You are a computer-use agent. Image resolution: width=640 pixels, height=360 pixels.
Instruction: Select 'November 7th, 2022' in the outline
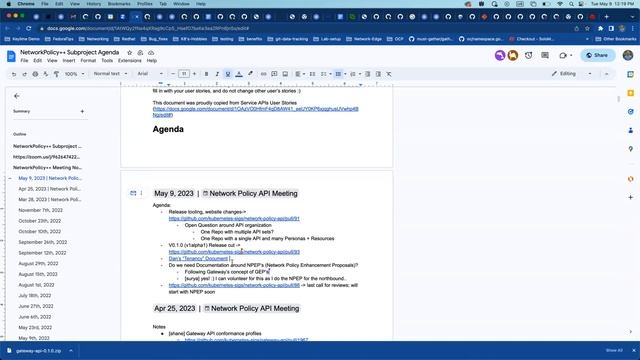(40, 210)
